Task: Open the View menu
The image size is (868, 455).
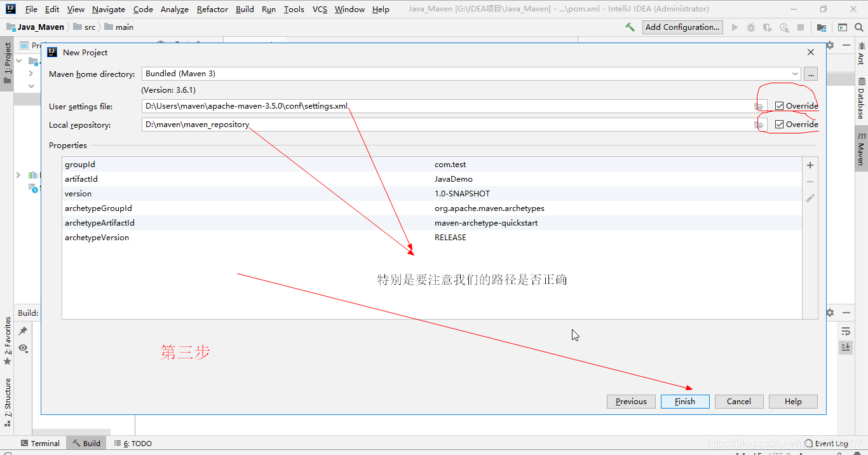Action: [x=76, y=9]
